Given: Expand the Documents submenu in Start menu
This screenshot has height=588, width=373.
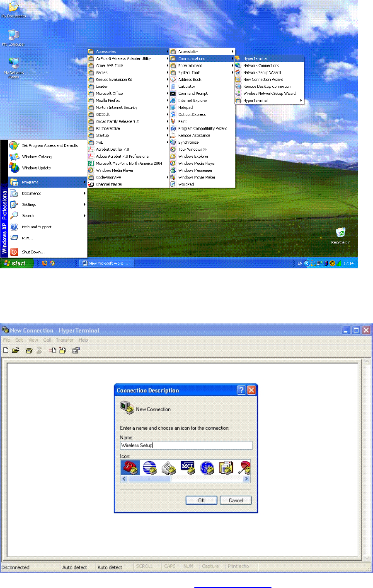Looking at the screenshot, I should coord(48,193).
